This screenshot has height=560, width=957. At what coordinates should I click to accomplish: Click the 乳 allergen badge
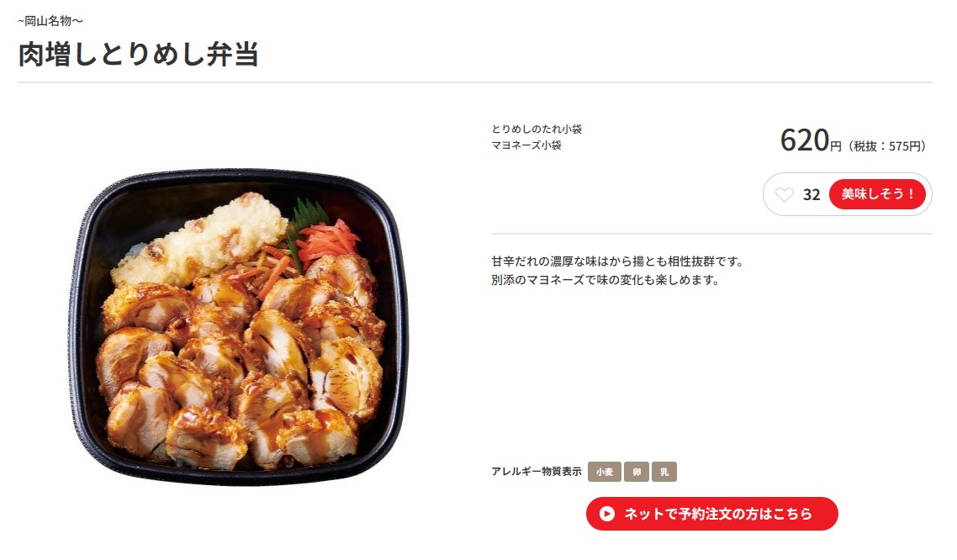click(x=664, y=472)
